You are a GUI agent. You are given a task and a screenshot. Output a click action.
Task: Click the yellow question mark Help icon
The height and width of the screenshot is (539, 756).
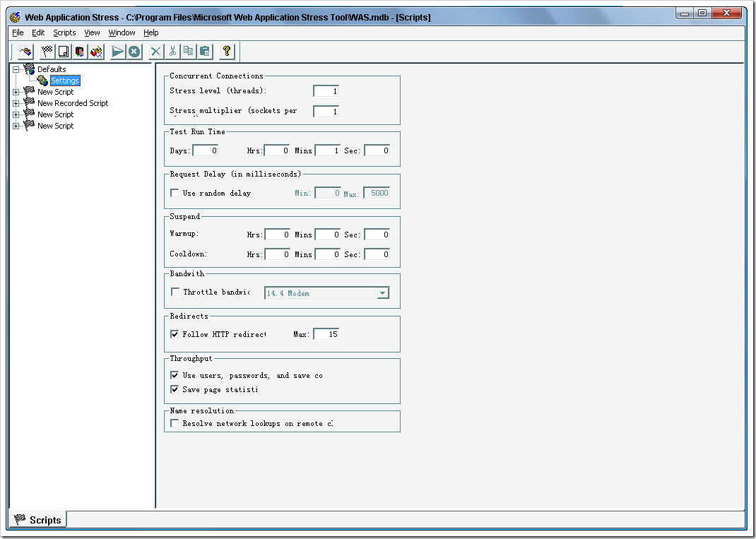tap(227, 51)
